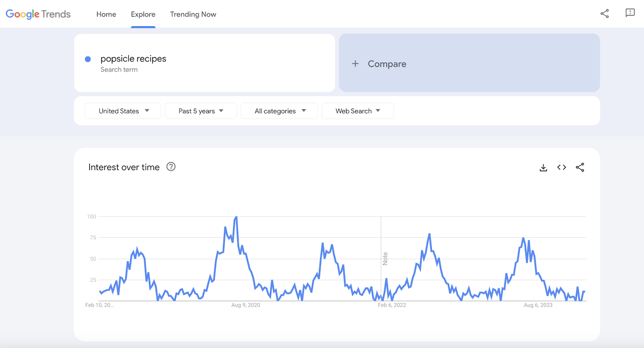Image resolution: width=644 pixels, height=348 pixels.
Task: Click the blue dot beside popsicle recipes
Action: (x=88, y=59)
